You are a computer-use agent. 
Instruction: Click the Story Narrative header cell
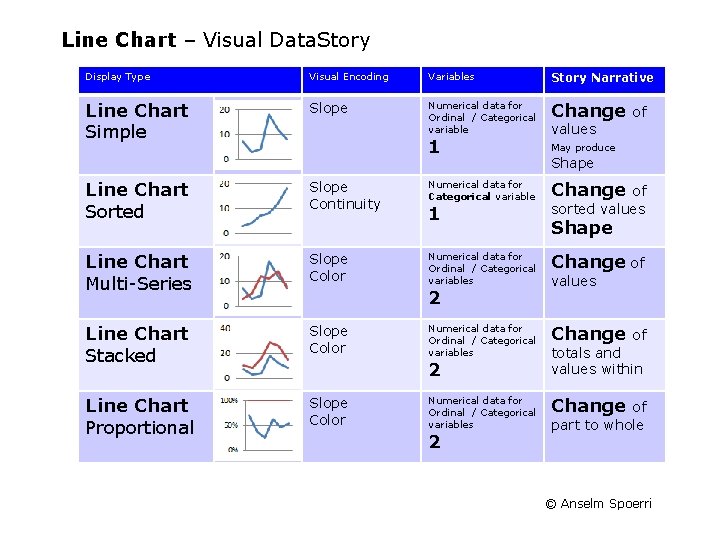pos(602,78)
